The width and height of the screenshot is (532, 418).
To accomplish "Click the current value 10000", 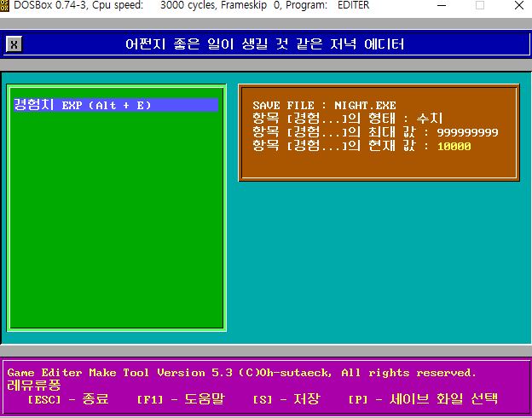I will [454, 147].
